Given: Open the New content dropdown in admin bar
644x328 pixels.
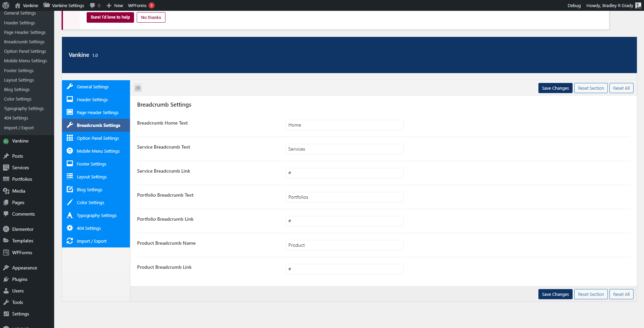Looking at the screenshot, I should pos(115,5).
